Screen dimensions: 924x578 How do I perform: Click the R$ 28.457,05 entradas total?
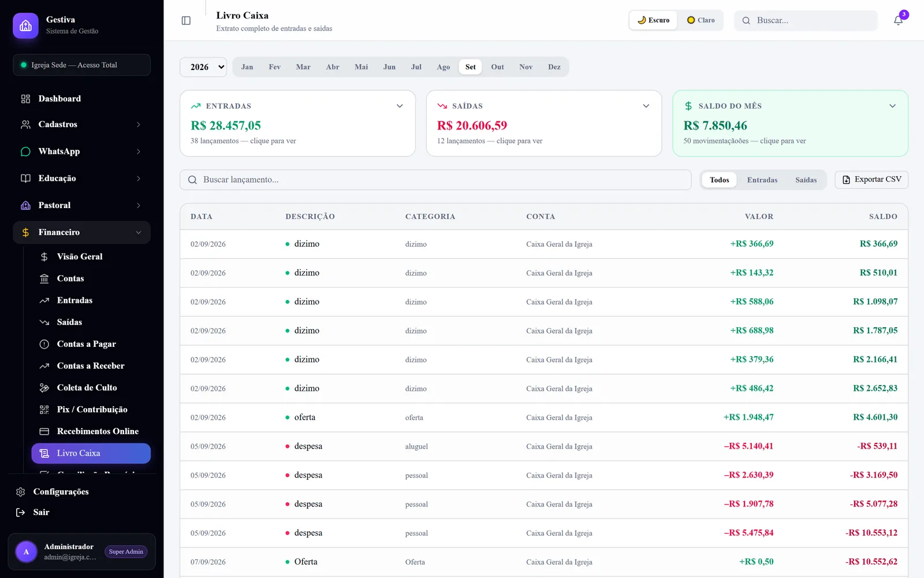click(x=226, y=125)
